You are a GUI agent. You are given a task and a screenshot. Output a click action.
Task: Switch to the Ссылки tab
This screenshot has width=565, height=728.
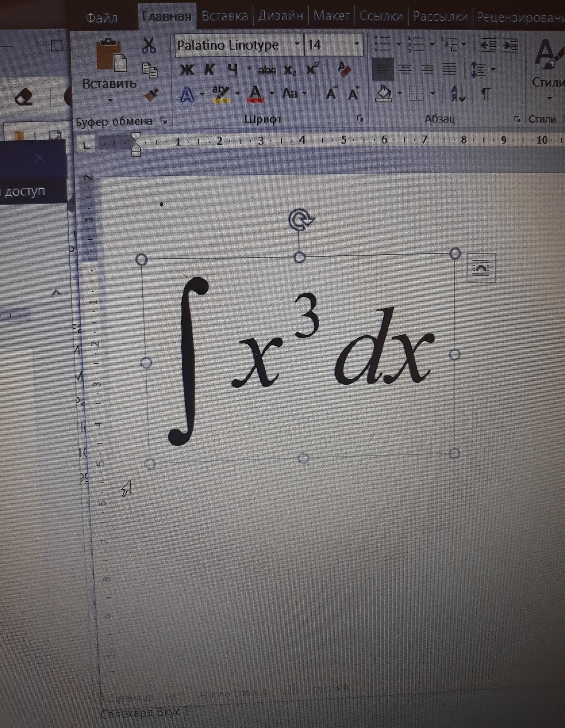(x=381, y=16)
